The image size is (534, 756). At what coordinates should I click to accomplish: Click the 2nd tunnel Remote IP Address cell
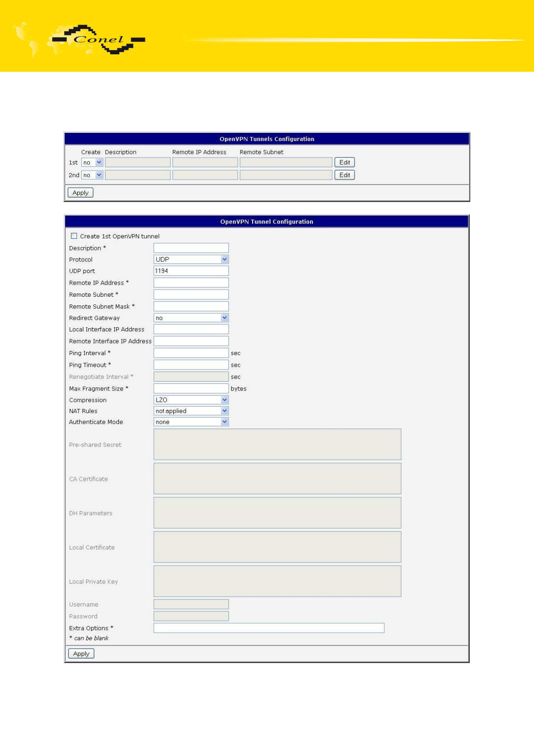point(205,175)
